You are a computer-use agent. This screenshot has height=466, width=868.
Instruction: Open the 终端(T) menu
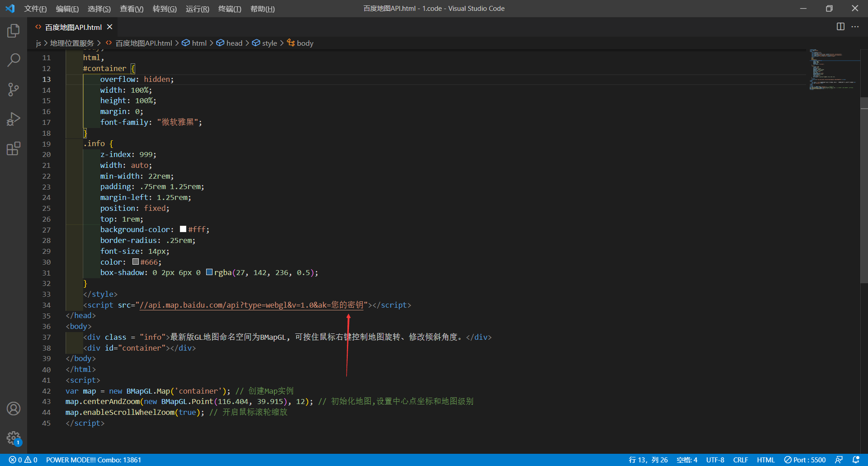[230, 9]
